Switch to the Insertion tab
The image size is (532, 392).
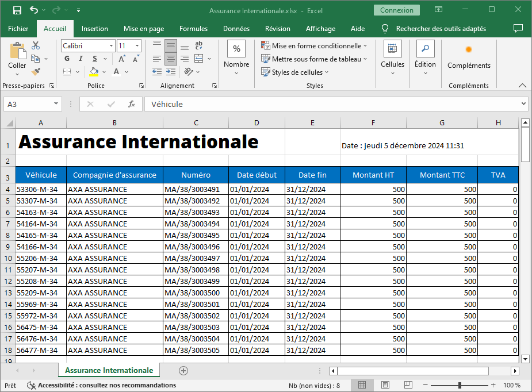[x=95, y=29]
